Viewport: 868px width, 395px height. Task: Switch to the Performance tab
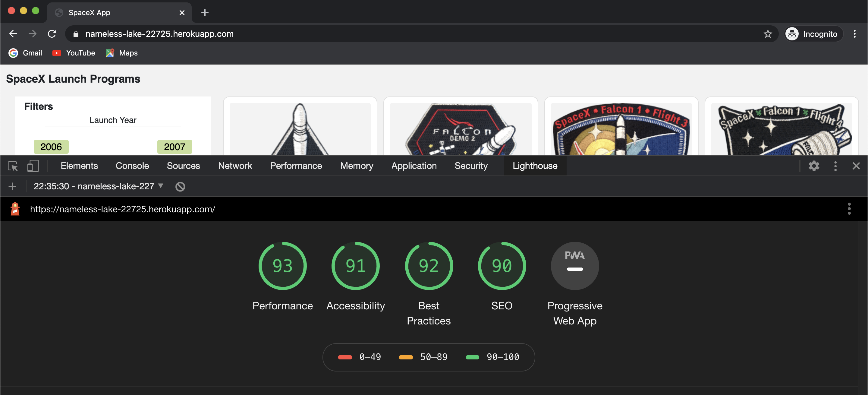(296, 166)
